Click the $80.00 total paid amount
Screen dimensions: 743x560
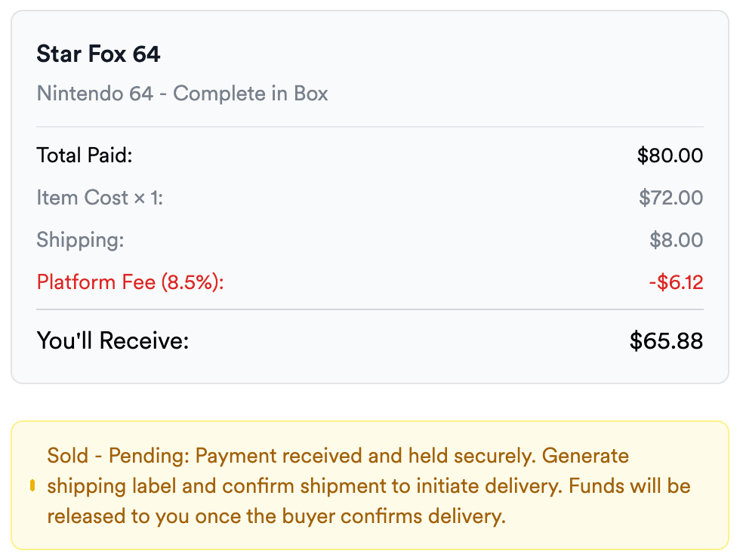670,155
